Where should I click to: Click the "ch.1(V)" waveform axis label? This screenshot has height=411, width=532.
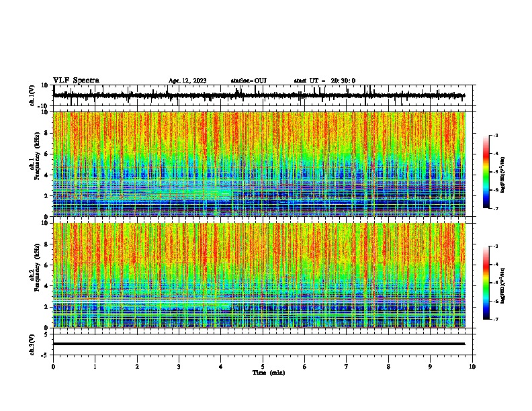tap(32, 95)
